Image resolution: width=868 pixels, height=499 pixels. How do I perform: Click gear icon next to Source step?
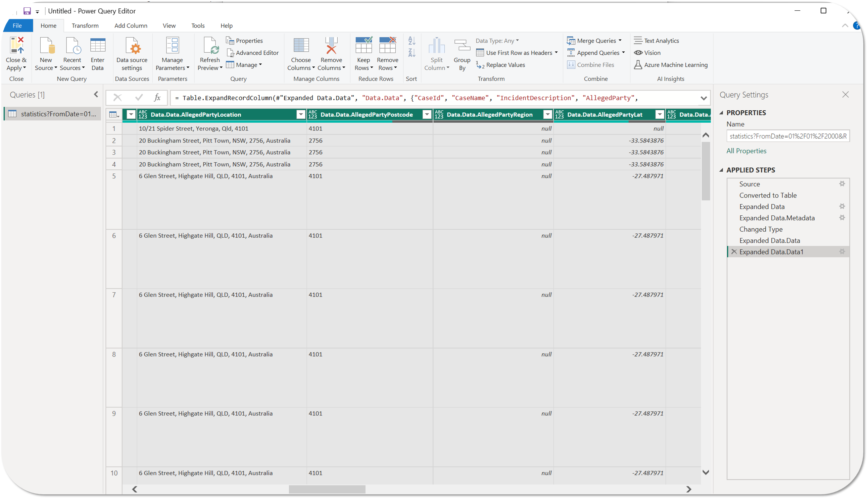842,184
